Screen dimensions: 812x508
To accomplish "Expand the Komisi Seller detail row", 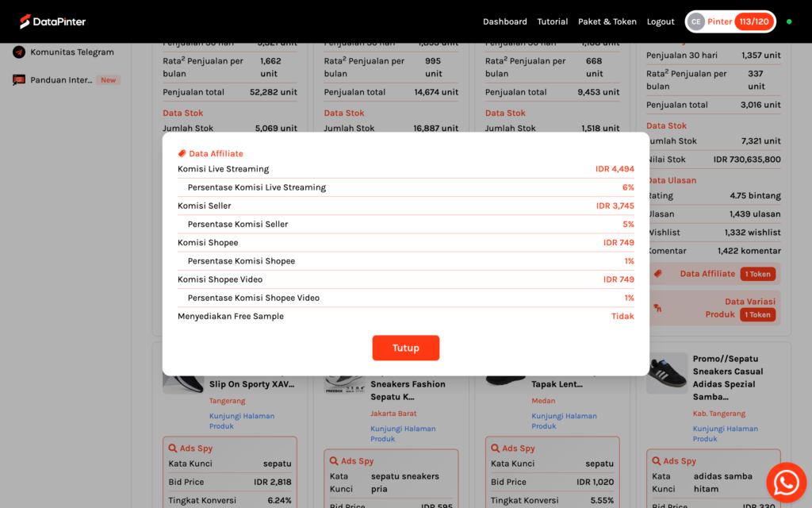I will pos(406,206).
